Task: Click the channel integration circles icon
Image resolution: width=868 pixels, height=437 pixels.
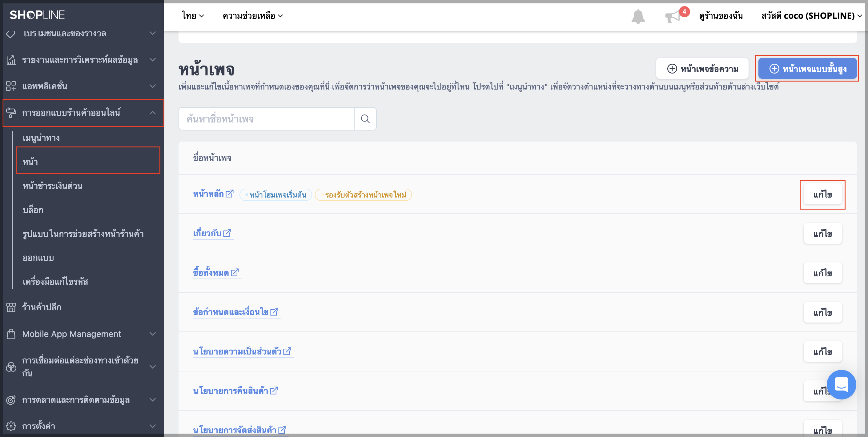Action: pos(11,367)
